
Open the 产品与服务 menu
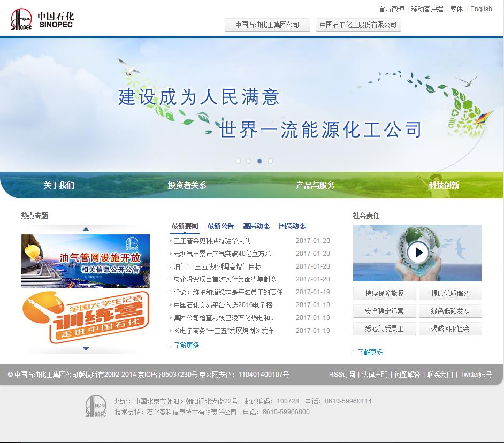point(315,185)
